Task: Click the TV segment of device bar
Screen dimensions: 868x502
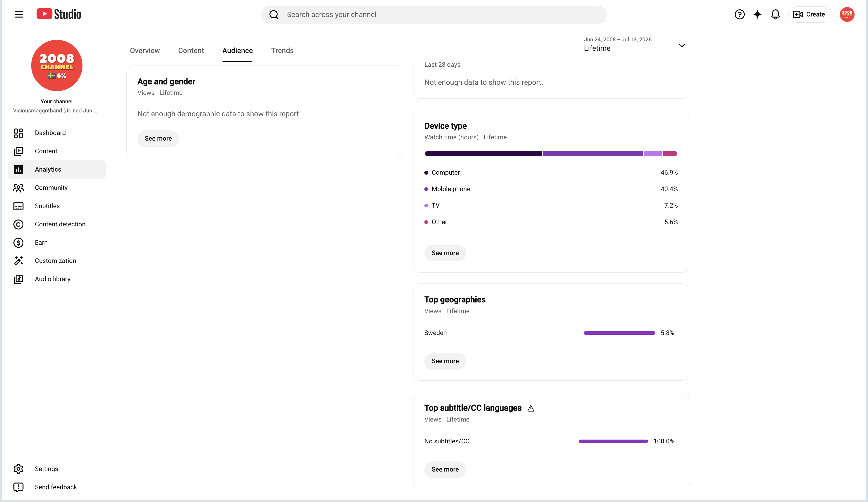Action: pyautogui.click(x=653, y=154)
